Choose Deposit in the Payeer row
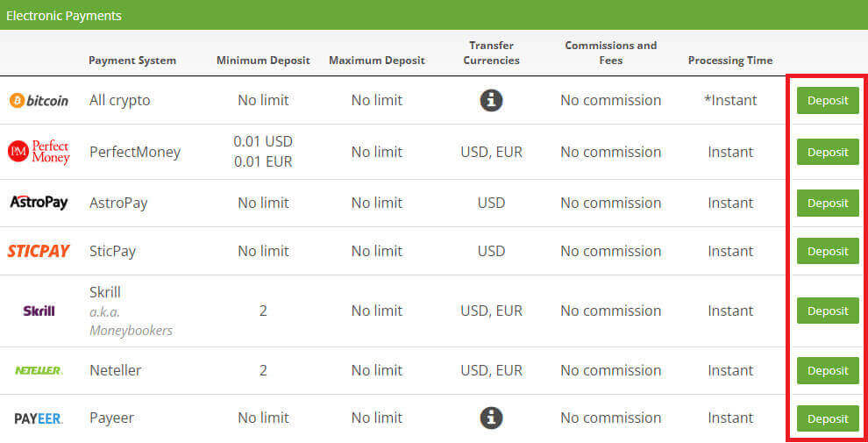 tap(828, 418)
